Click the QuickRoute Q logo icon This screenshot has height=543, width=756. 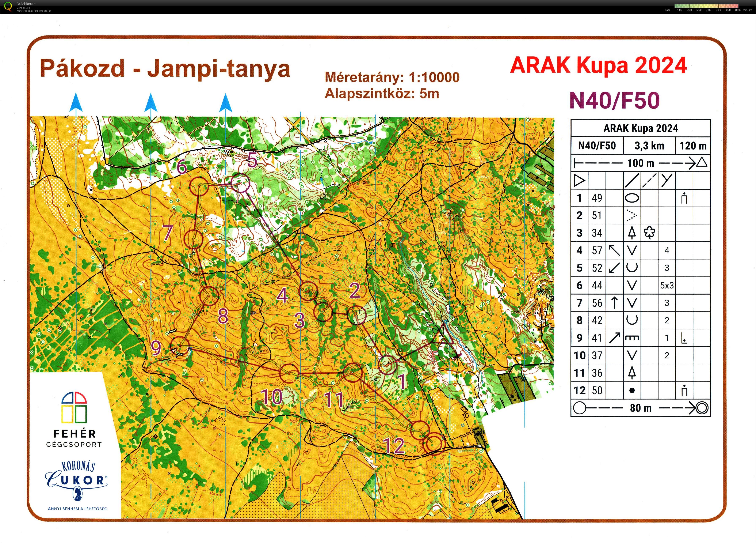(x=8, y=7)
